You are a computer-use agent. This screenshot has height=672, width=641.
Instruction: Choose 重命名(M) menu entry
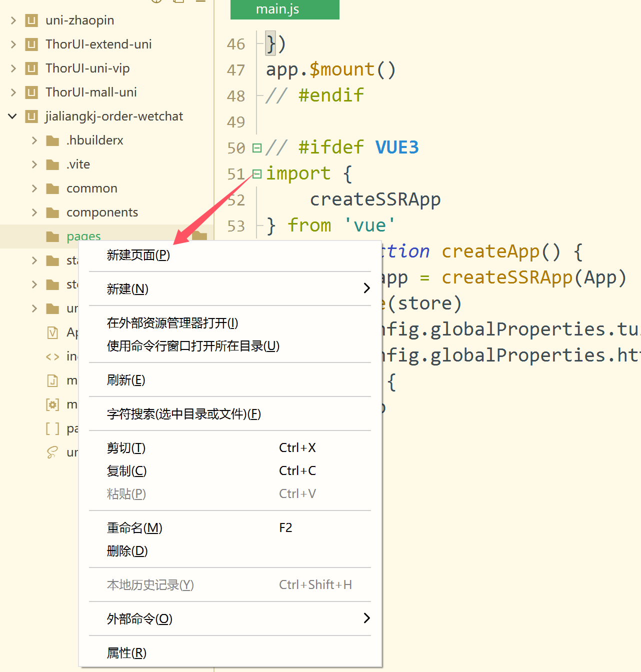[230, 528]
